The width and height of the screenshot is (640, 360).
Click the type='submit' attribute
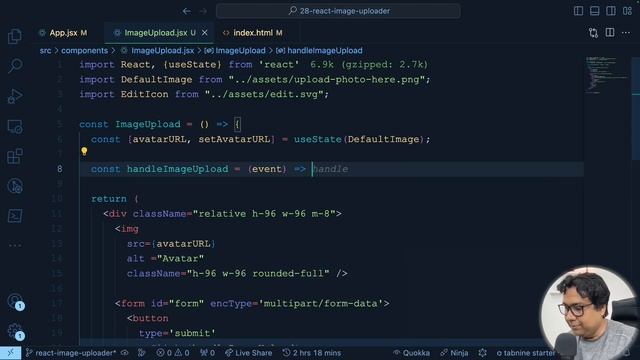point(177,333)
